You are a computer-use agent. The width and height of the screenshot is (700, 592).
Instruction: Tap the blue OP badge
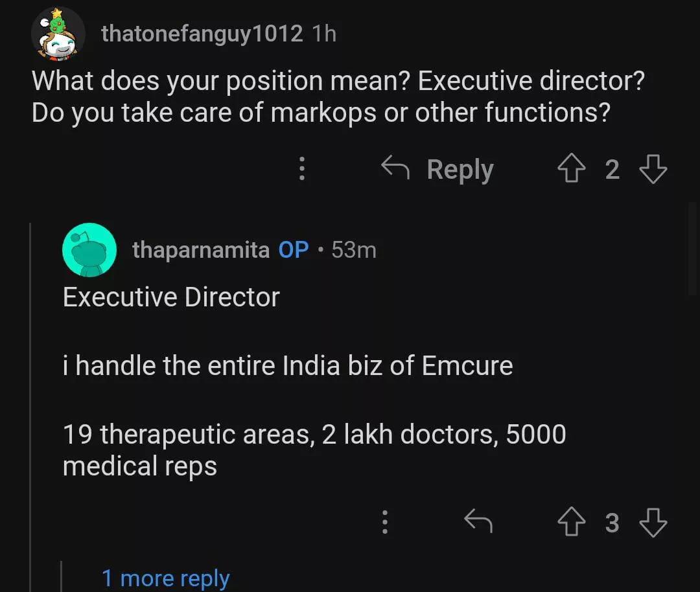(x=294, y=250)
